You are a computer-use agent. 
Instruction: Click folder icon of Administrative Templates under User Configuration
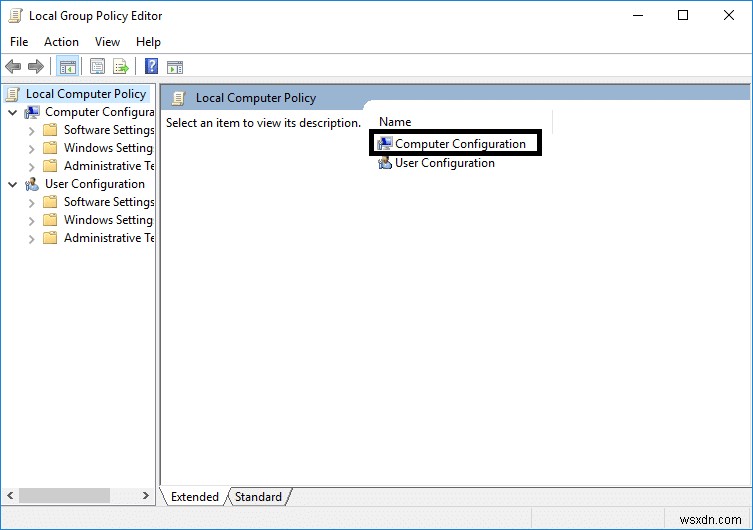[50, 238]
